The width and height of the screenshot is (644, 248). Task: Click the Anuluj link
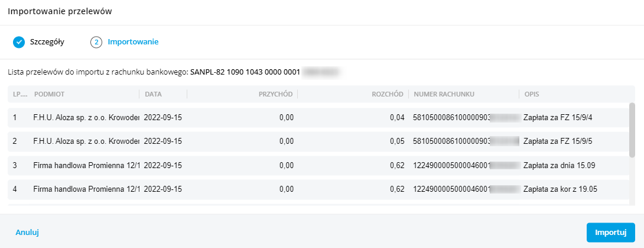pyautogui.click(x=27, y=233)
